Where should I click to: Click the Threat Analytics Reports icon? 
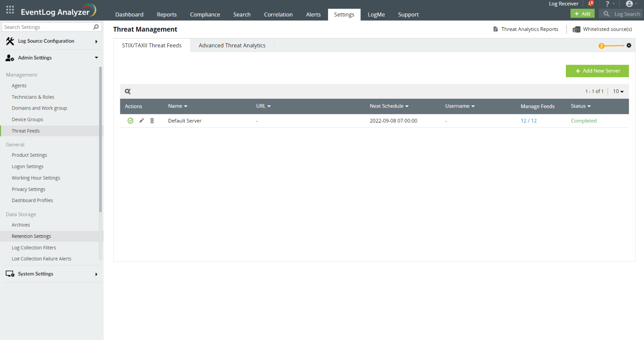pyautogui.click(x=495, y=29)
